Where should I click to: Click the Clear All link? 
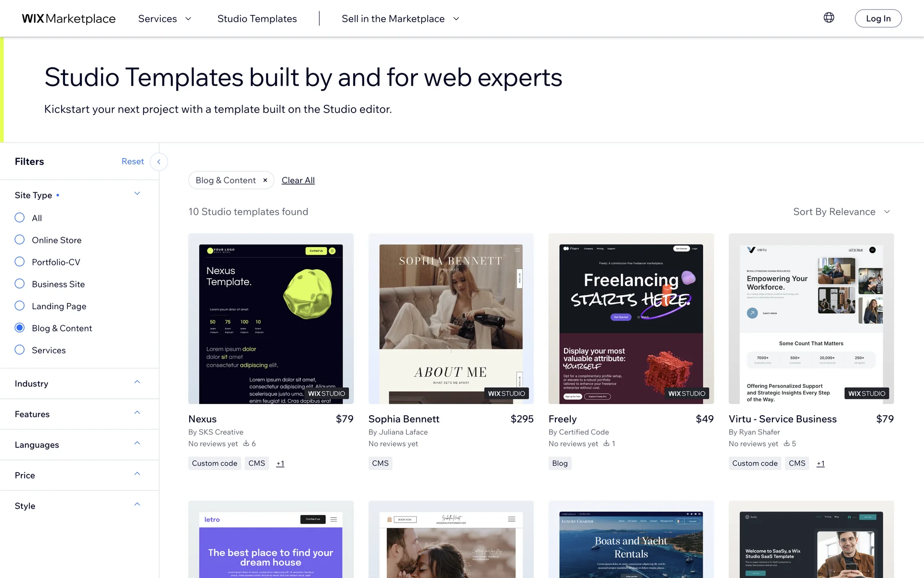click(x=298, y=180)
